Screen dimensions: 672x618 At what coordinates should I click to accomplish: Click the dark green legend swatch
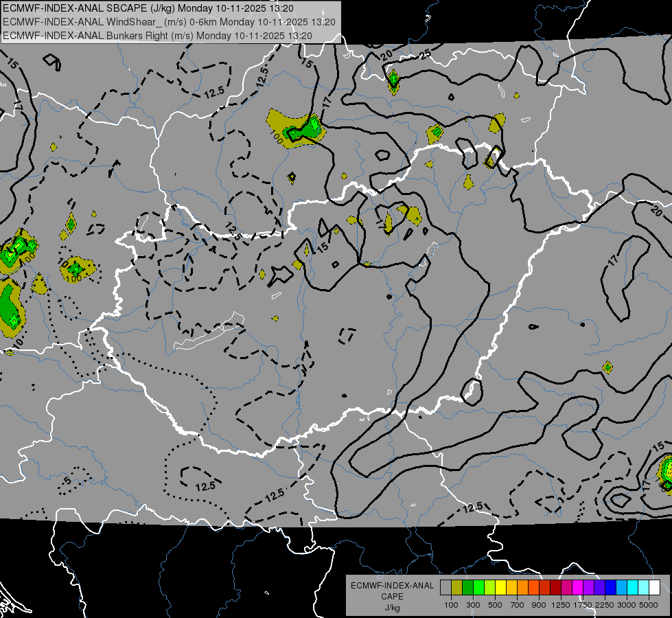pyautogui.click(x=468, y=587)
